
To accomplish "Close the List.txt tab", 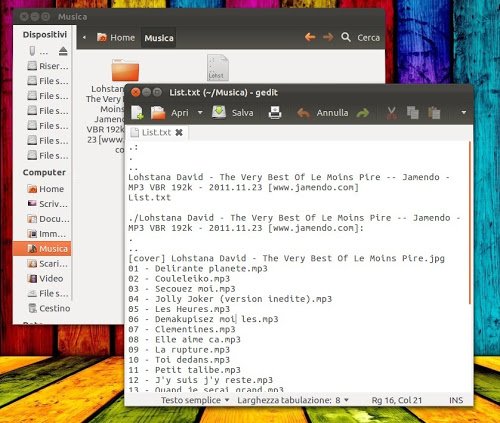I will pos(179,133).
